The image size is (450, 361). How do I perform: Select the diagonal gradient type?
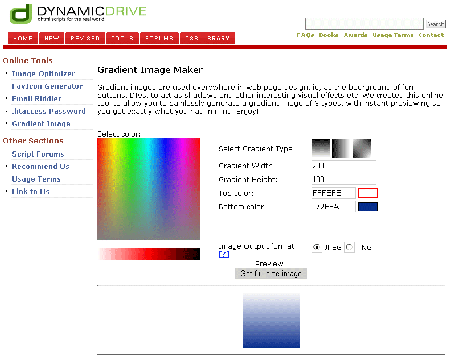[362, 148]
